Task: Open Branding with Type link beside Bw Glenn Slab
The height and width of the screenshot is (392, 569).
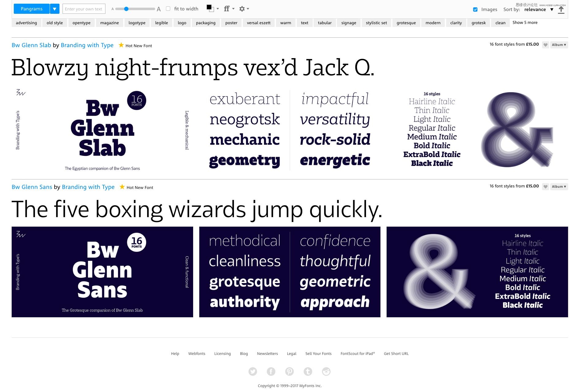Action: tap(87, 45)
